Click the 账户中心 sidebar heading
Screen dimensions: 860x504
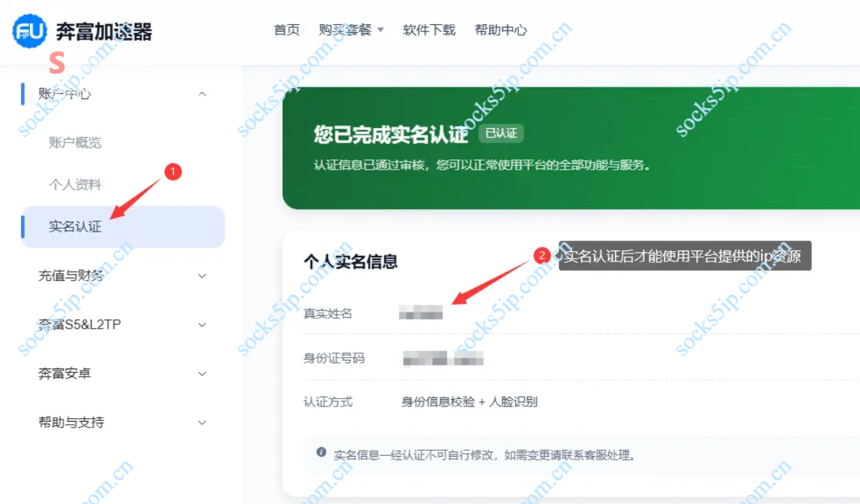pos(65,94)
